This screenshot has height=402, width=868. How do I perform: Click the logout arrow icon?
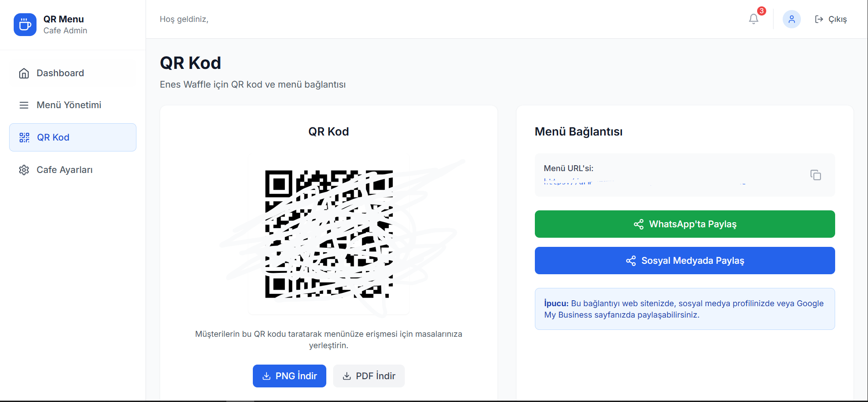coord(819,19)
